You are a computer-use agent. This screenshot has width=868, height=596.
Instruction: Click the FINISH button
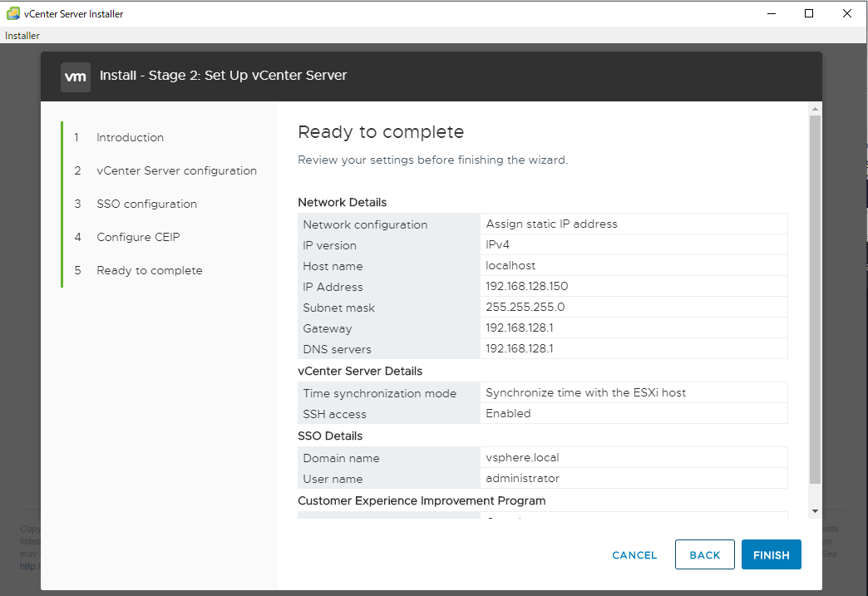[x=771, y=554]
